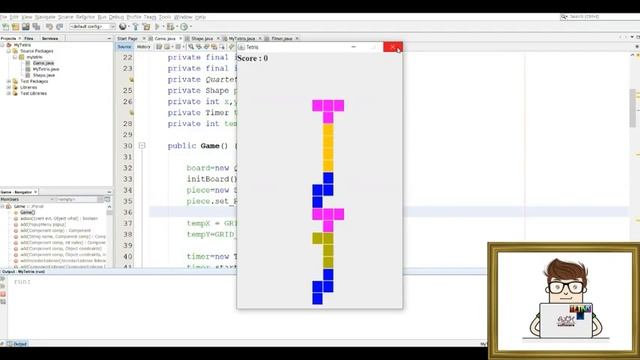Click the top icon in the Output side strip
Screen dimensions: 640x360
pyautogui.click(x=3, y=279)
